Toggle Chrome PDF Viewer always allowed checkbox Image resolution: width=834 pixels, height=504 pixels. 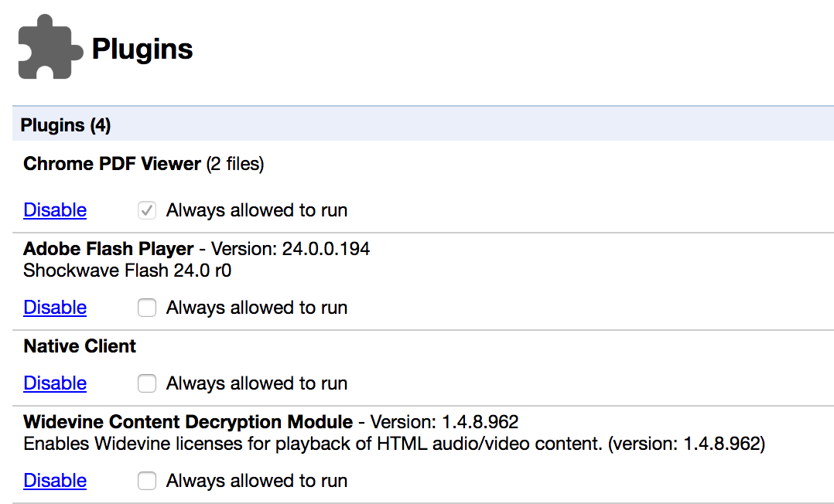(147, 210)
